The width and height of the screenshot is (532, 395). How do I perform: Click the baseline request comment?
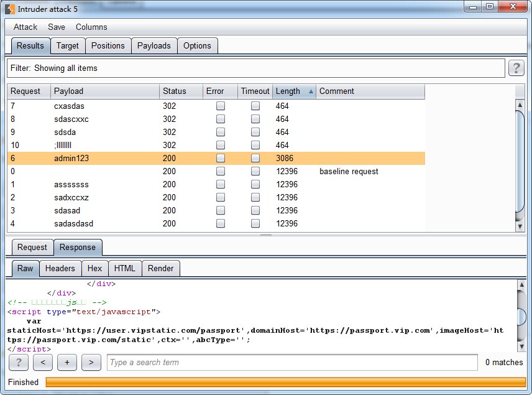tap(349, 171)
